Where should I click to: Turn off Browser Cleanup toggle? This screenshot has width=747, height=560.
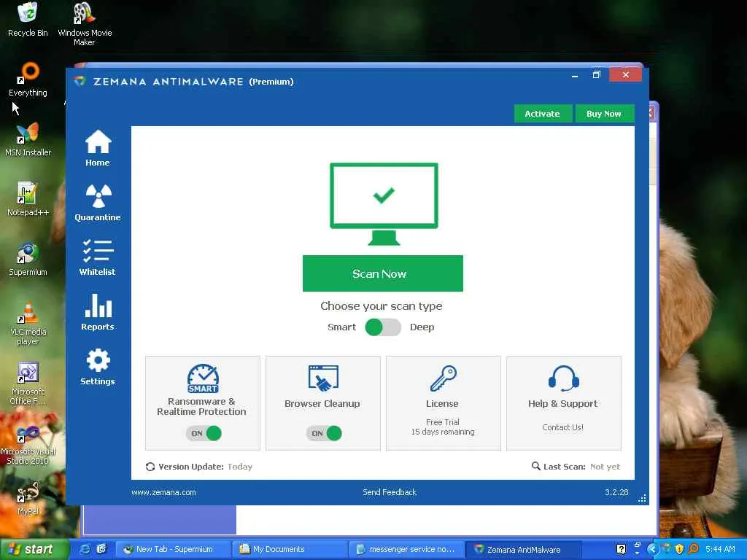coord(324,433)
